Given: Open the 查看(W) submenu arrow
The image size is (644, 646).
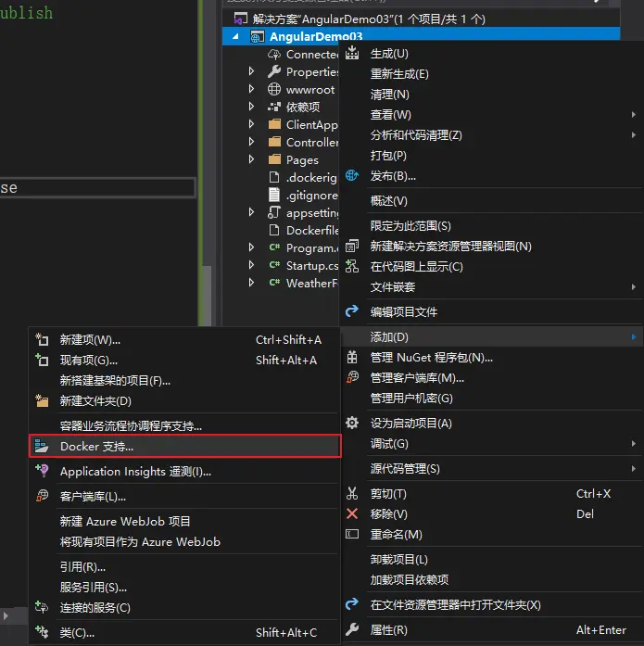Looking at the screenshot, I should 633,115.
